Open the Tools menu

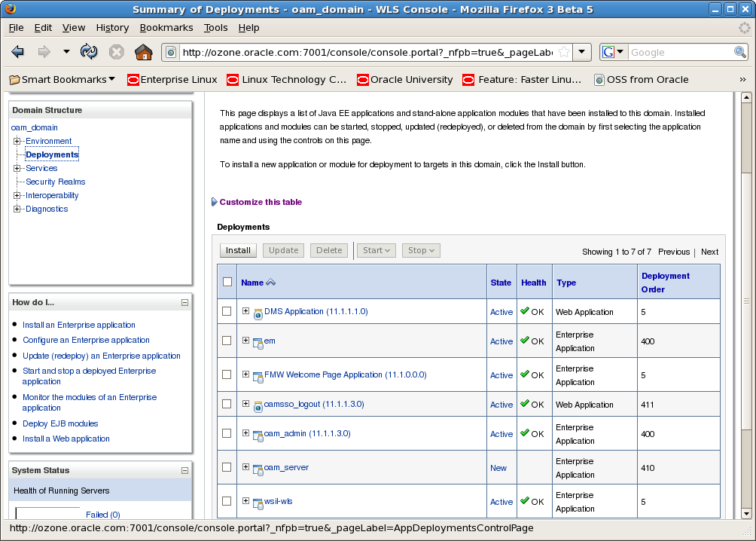point(215,27)
